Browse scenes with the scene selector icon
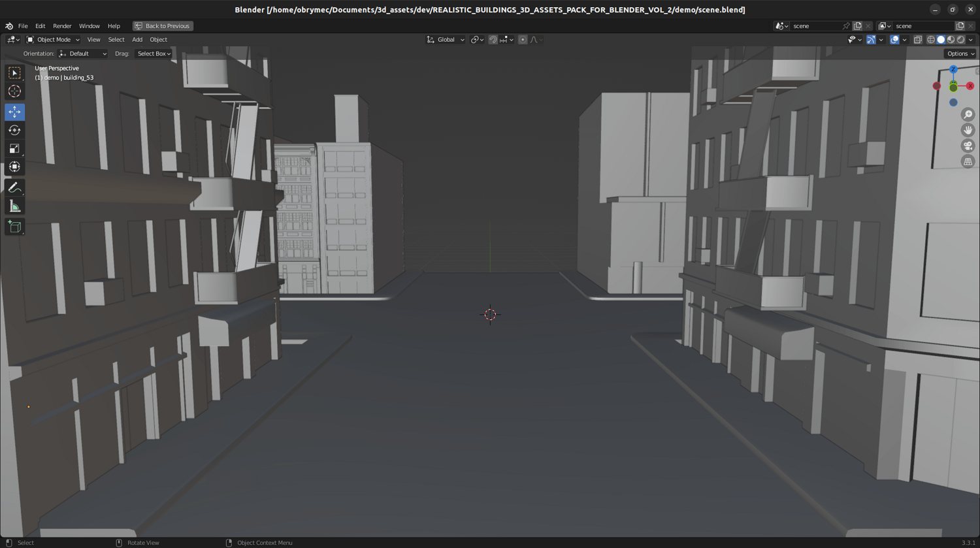 point(781,26)
